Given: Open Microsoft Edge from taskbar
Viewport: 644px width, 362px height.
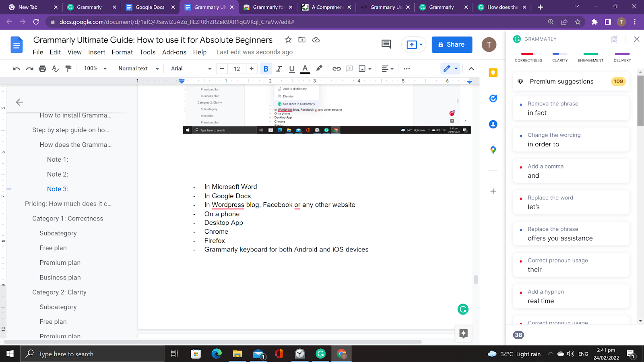Looking at the screenshot, I should (217, 354).
